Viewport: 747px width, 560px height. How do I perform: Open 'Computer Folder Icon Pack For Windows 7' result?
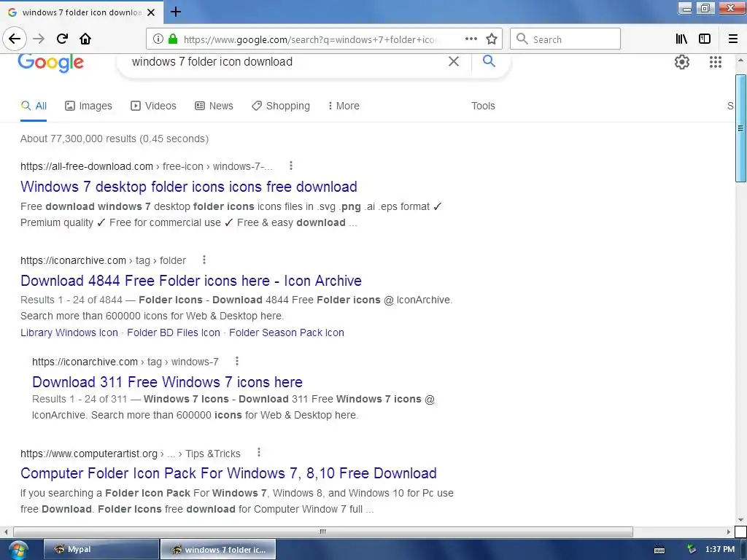[228, 473]
